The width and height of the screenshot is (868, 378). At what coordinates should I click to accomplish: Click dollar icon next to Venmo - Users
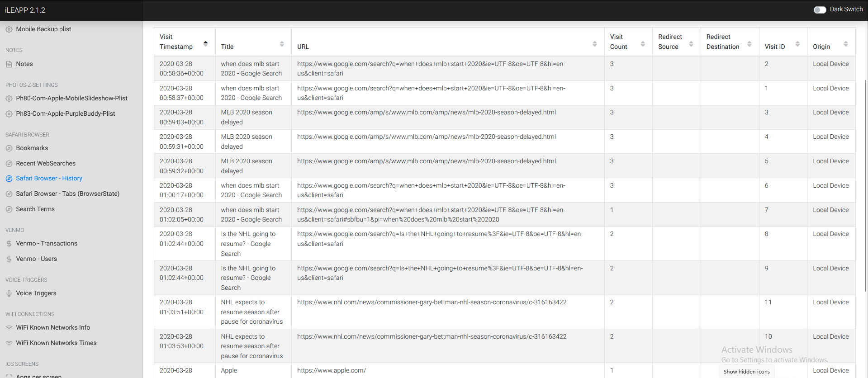[9, 259]
